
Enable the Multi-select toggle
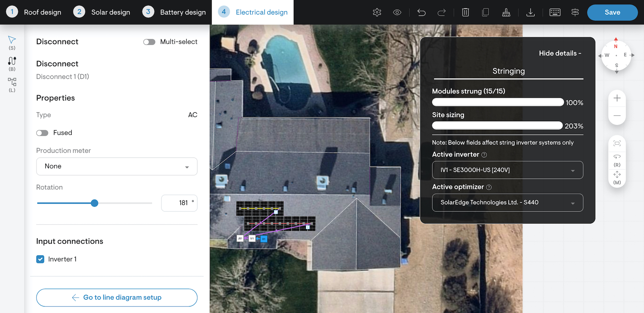click(149, 42)
